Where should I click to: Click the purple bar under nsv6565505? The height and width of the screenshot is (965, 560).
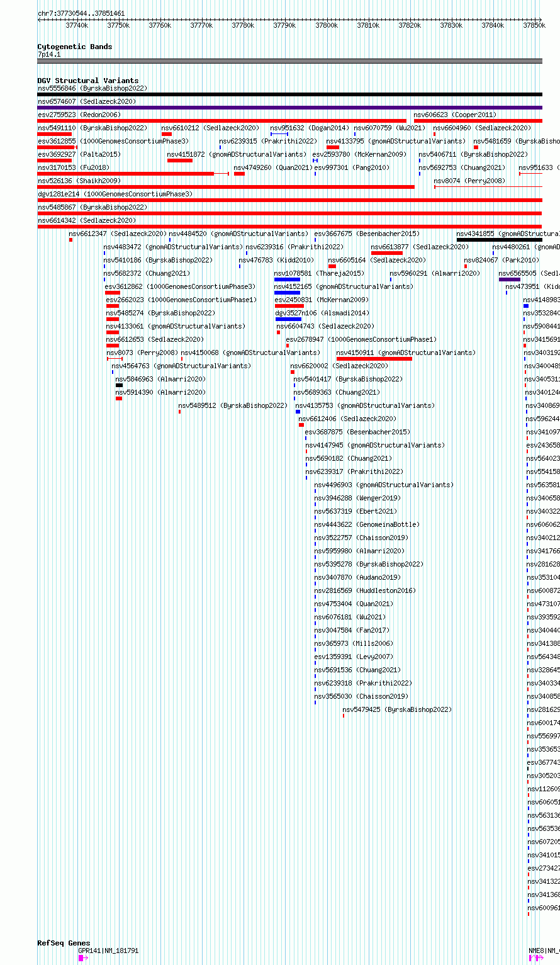[510, 279]
